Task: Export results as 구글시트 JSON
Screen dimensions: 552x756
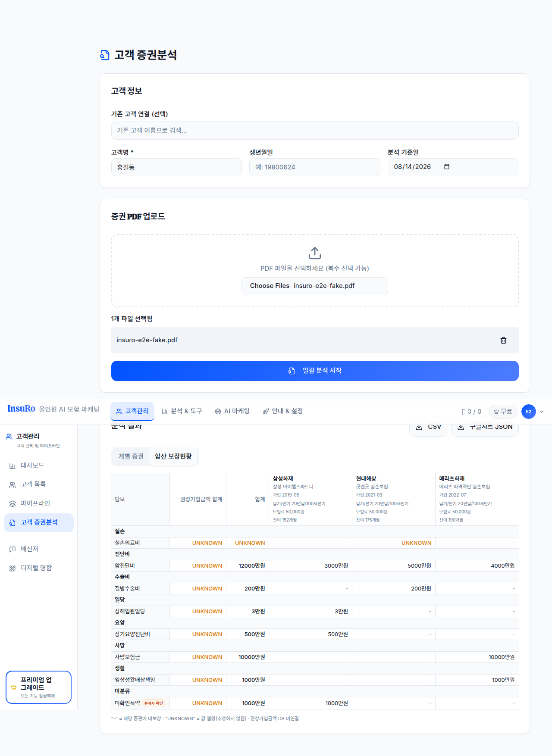Action: pyautogui.click(x=485, y=427)
